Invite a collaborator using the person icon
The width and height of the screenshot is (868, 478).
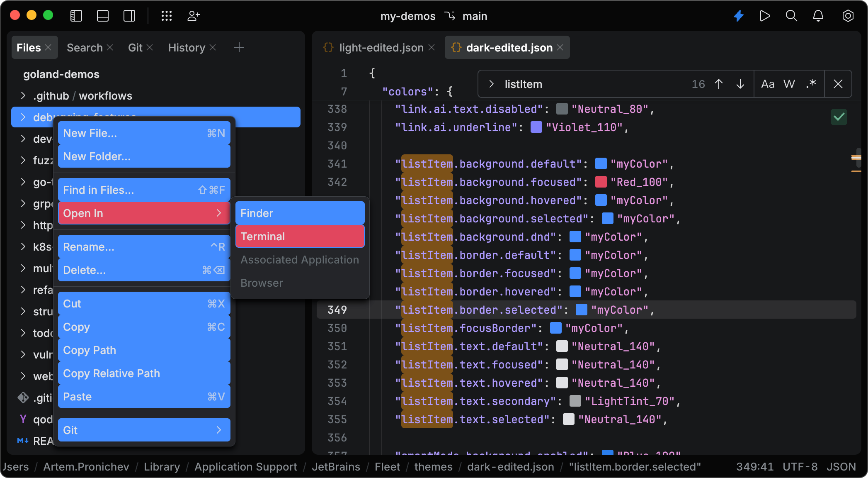(x=193, y=16)
